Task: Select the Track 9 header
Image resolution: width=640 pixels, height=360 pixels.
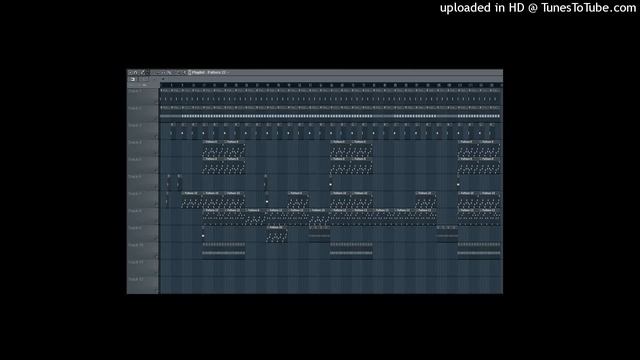Action: (x=142, y=233)
